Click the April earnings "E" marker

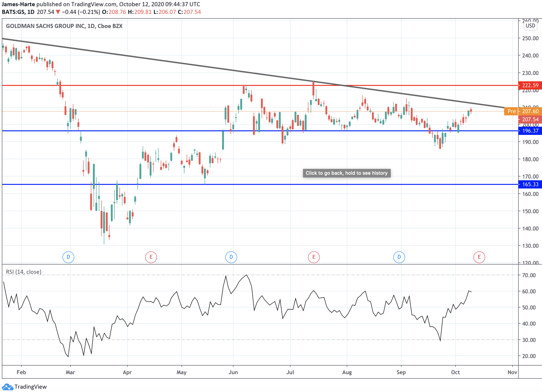pyautogui.click(x=151, y=257)
